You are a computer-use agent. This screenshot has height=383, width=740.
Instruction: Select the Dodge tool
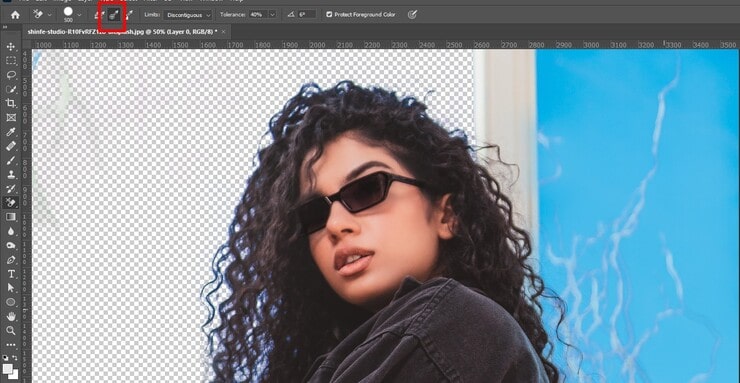point(11,245)
